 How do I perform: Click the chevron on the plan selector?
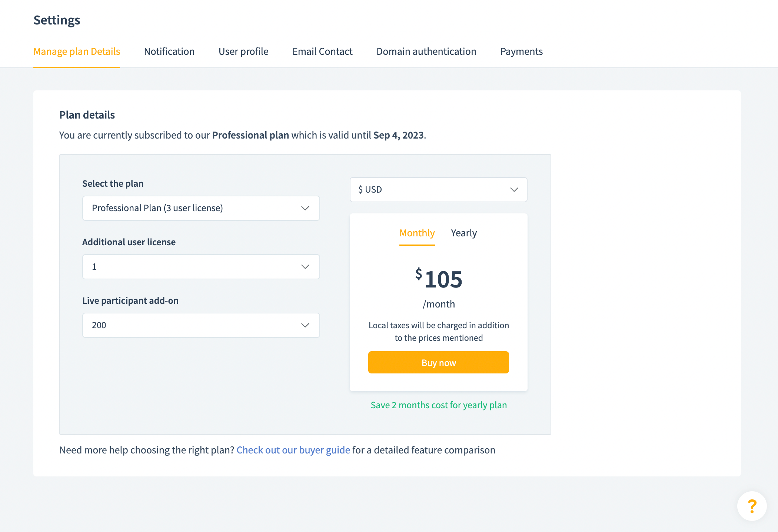coord(305,208)
